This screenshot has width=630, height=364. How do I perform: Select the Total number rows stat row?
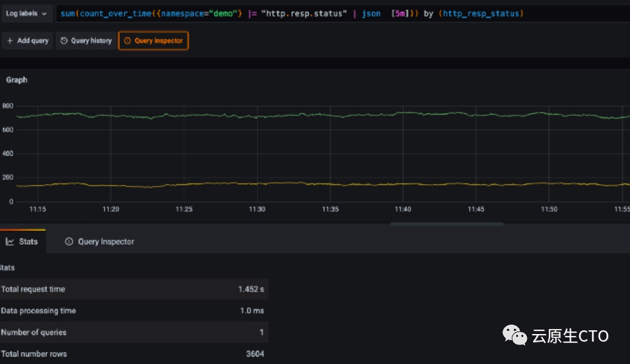tap(134, 354)
